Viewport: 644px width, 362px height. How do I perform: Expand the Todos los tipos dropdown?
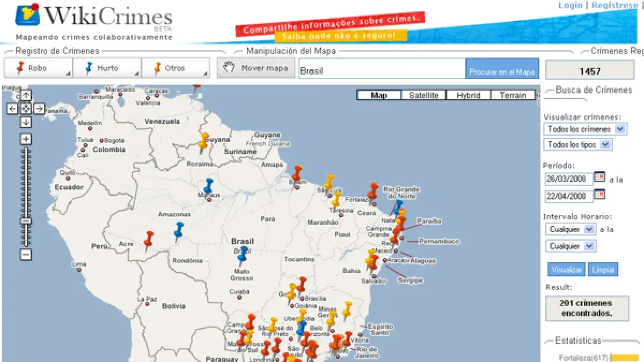coord(605,145)
